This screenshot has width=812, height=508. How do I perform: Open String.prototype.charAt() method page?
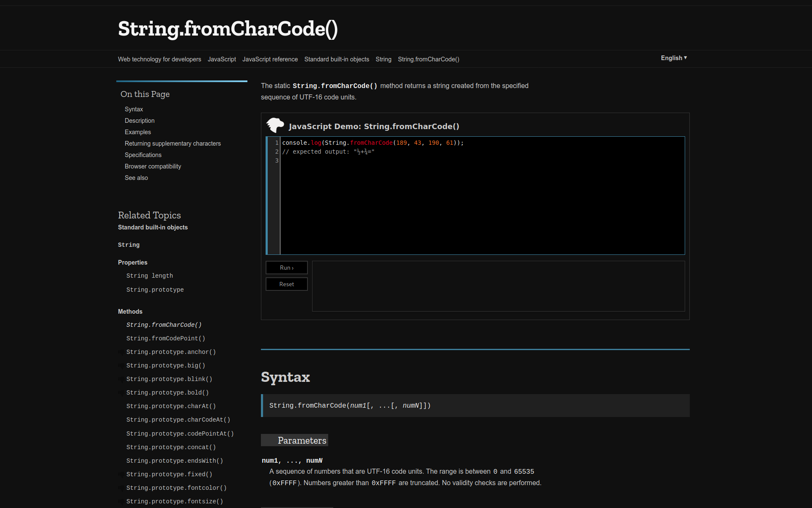[x=171, y=406]
